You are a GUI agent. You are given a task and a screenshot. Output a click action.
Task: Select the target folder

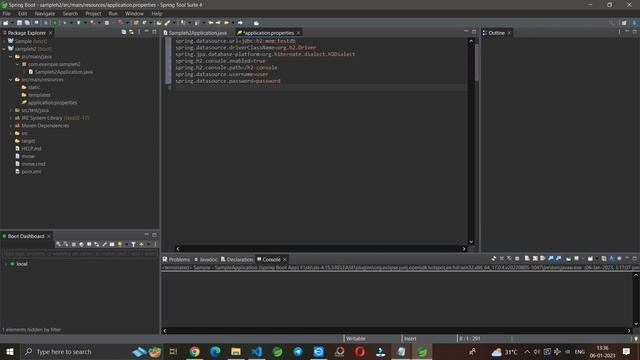coord(25,141)
